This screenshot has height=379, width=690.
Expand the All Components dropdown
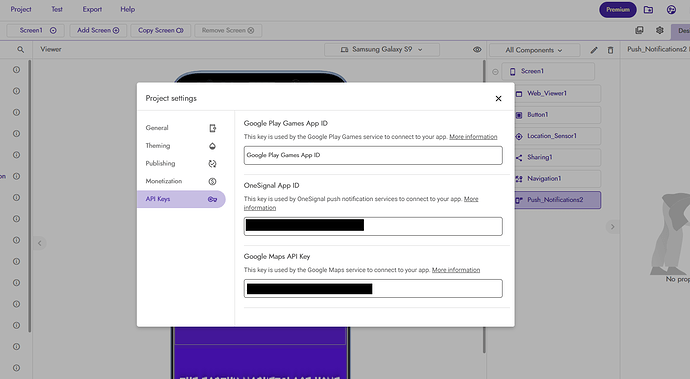534,50
